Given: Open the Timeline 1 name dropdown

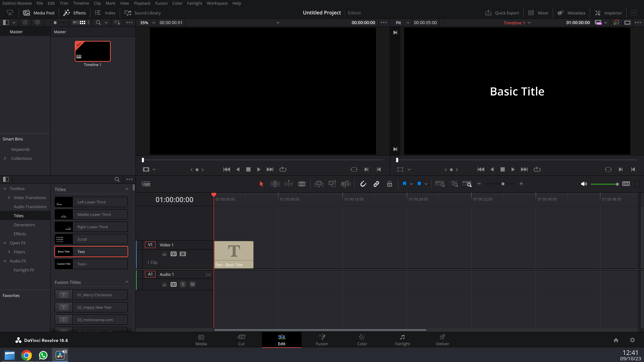Looking at the screenshot, I should click(x=529, y=23).
